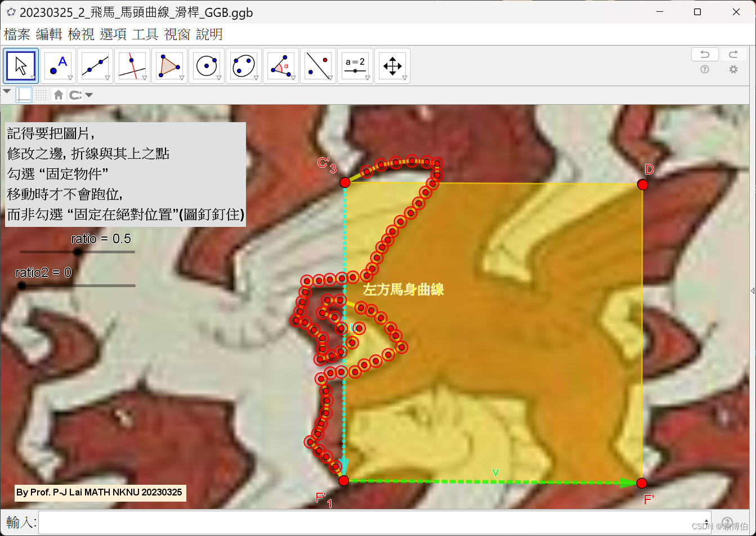
Task: Click the help question mark button
Action: click(x=705, y=69)
